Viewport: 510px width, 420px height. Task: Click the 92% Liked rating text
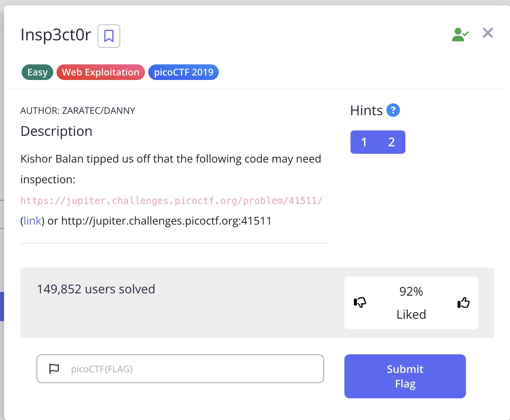click(x=411, y=303)
